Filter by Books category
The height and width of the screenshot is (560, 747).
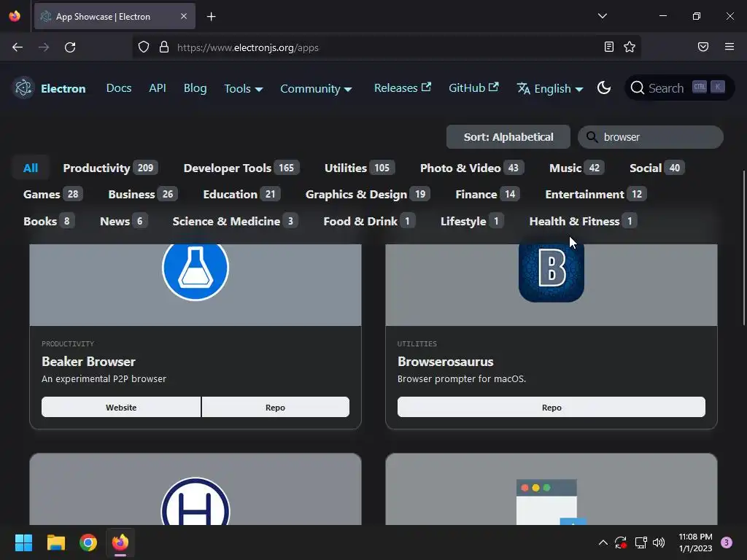pos(49,221)
